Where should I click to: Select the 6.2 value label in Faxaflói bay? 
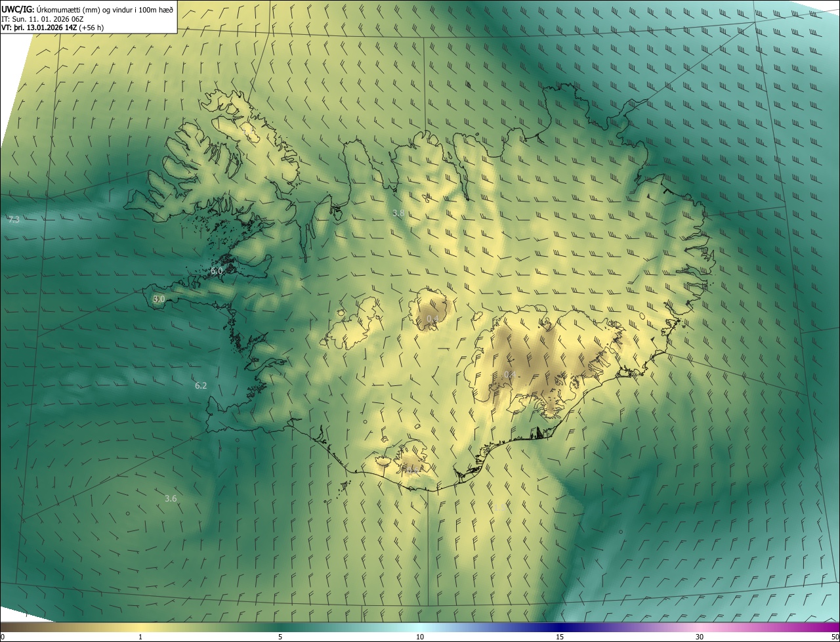coord(201,385)
